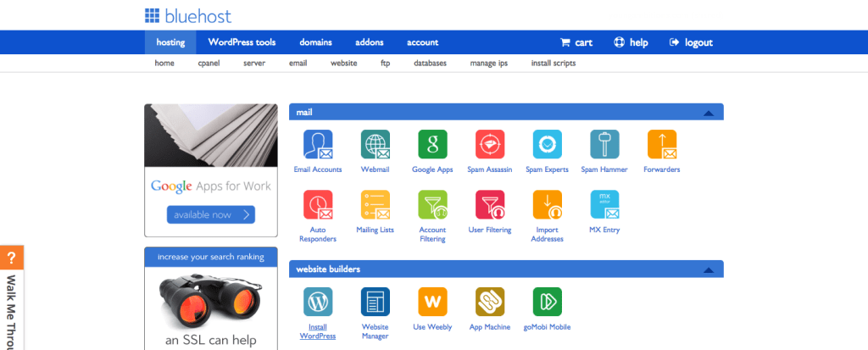Open the cart in the top bar

click(x=576, y=42)
